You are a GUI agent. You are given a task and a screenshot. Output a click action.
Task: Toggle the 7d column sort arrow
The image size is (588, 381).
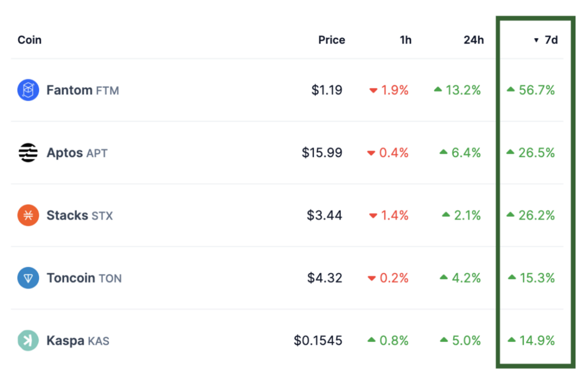pyautogui.click(x=536, y=40)
